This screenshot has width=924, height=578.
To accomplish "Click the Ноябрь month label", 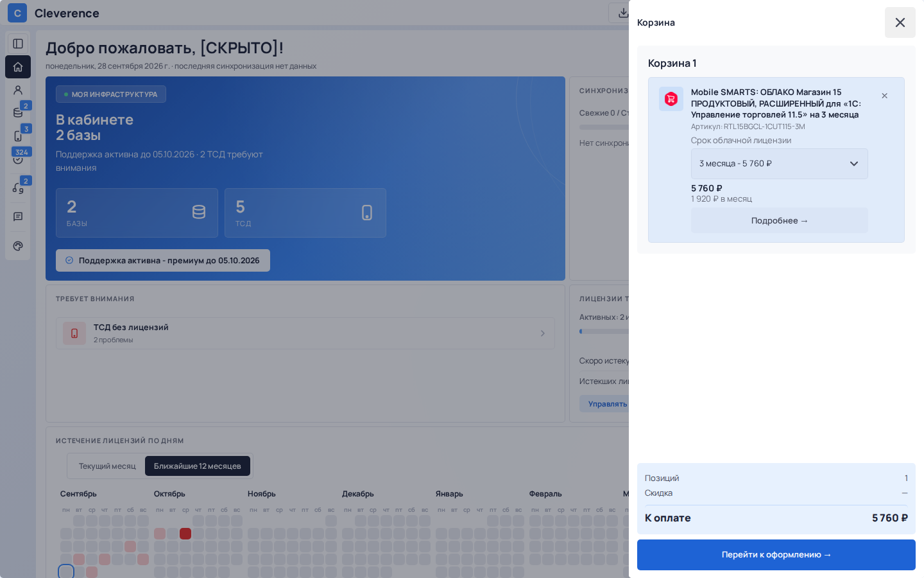I will pyautogui.click(x=262, y=494).
